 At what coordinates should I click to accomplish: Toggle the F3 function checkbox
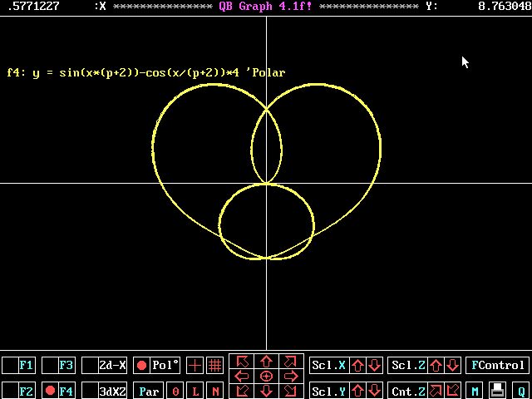(x=50, y=365)
